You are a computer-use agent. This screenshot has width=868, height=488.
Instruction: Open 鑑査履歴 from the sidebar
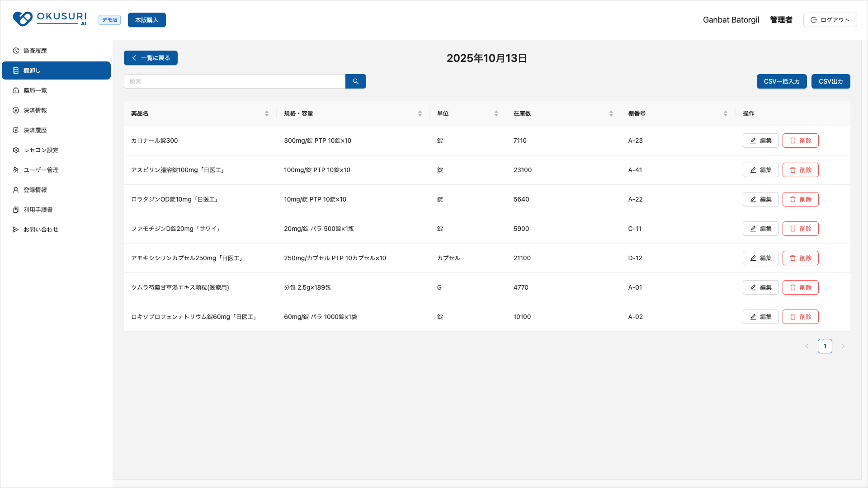click(35, 51)
